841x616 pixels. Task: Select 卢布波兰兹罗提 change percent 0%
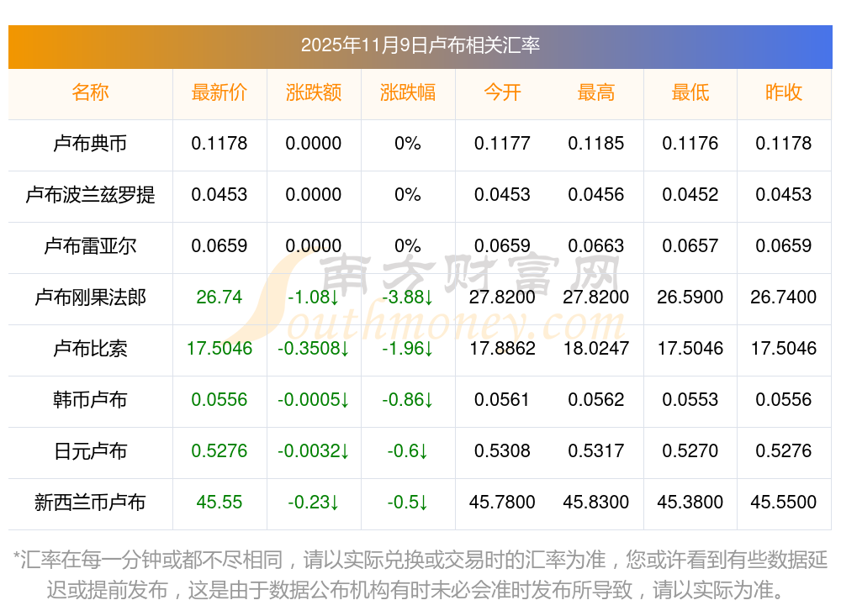click(x=408, y=195)
